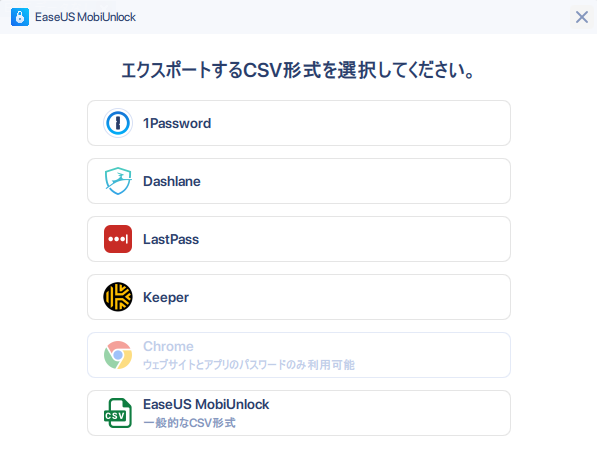Choose the Dashlane CSV format
The height and width of the screenshot is (461, 597).
pyautogui.click(x=299, y=181)
